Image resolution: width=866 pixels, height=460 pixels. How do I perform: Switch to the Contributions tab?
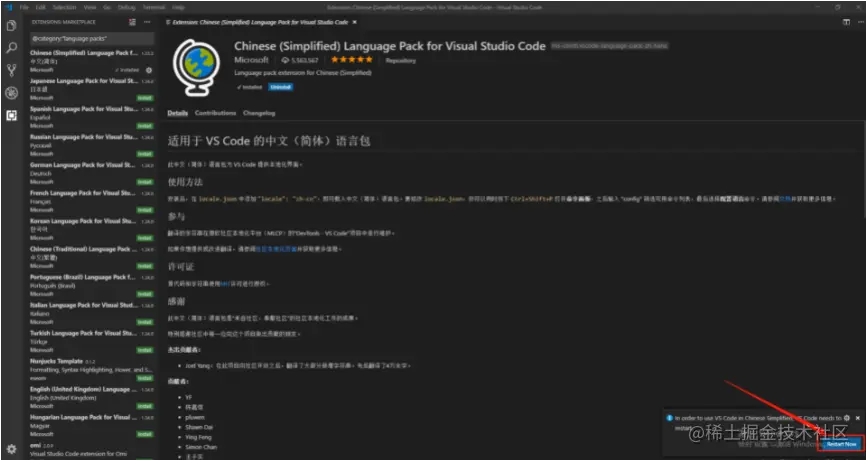click(x=215, y=113)
